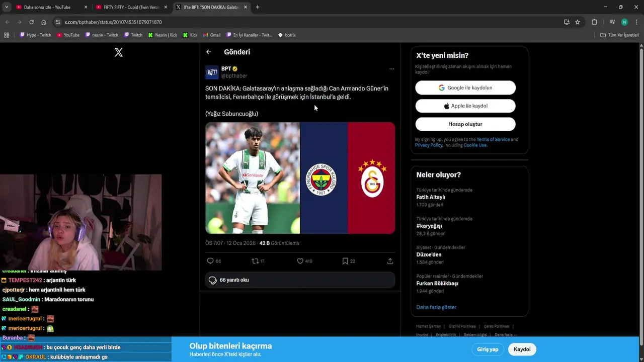Go back using the Gönderi back arrow

click(209, 52)
